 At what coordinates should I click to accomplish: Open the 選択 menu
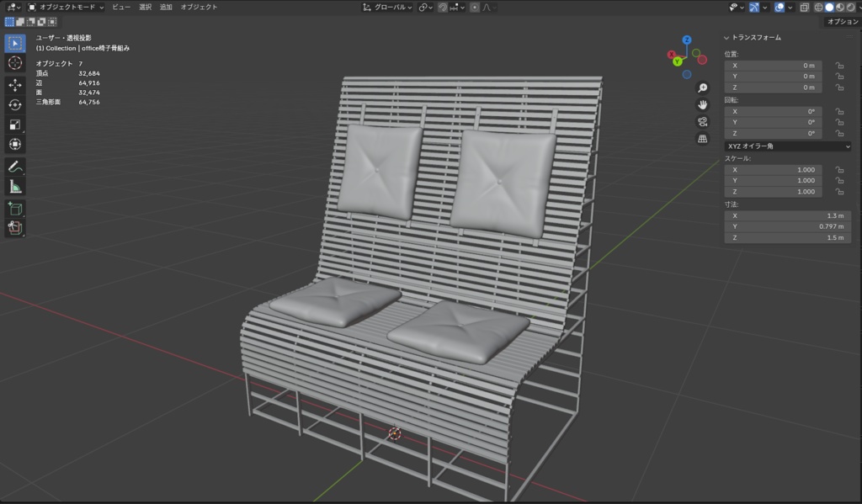pos(145,7)
